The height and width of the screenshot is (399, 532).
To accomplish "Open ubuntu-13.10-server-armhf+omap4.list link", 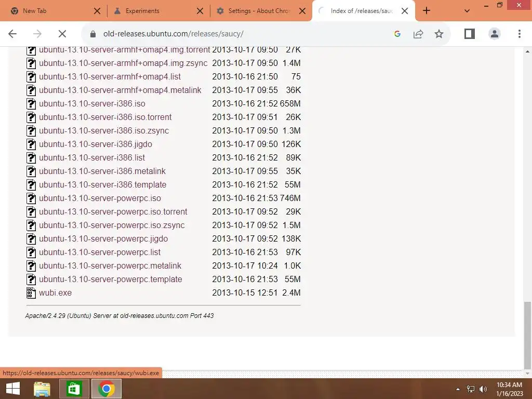I will pyautogui.click(x=110, y=77).
